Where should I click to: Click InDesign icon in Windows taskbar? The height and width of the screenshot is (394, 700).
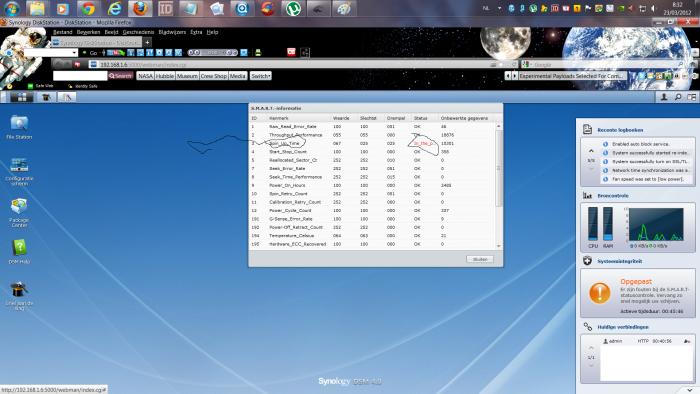coord(166,8)
